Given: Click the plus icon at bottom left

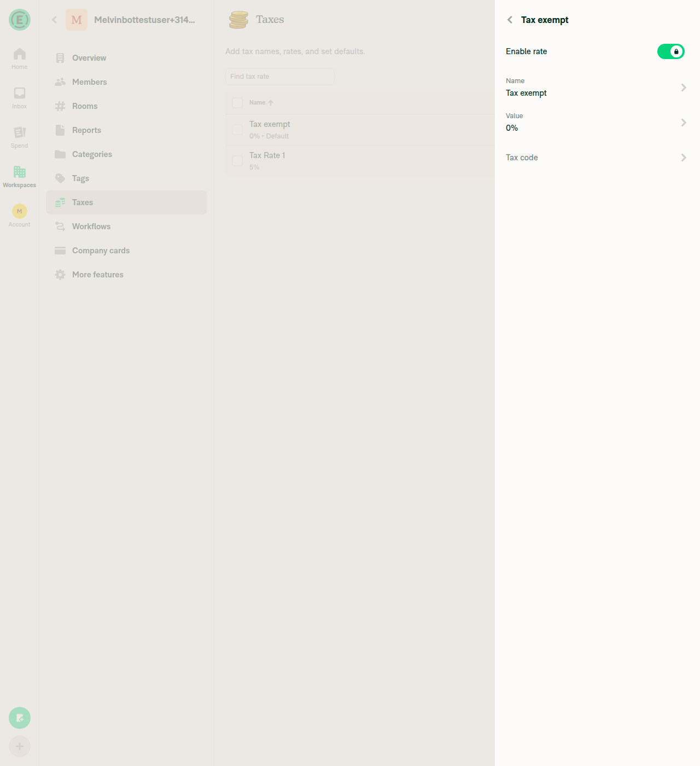Looking at the screenshot, I should coord(20,746).
